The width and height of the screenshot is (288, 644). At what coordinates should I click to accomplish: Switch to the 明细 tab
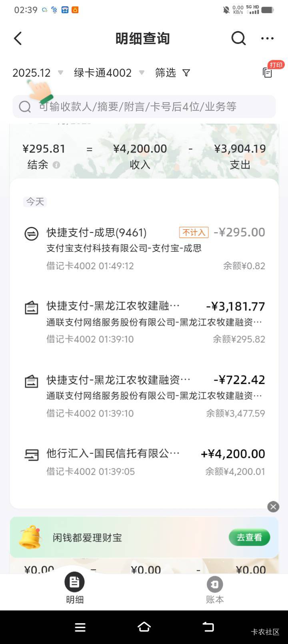click(75, 588)
